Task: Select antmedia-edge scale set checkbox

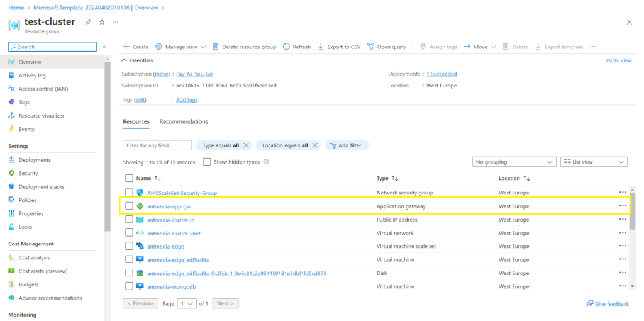Action: [x=129, y=246]
